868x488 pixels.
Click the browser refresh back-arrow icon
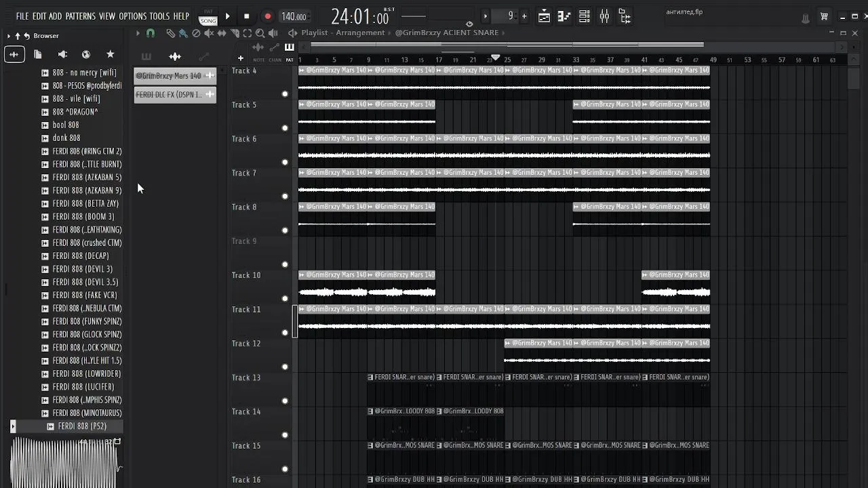click(x=26, y=36)
